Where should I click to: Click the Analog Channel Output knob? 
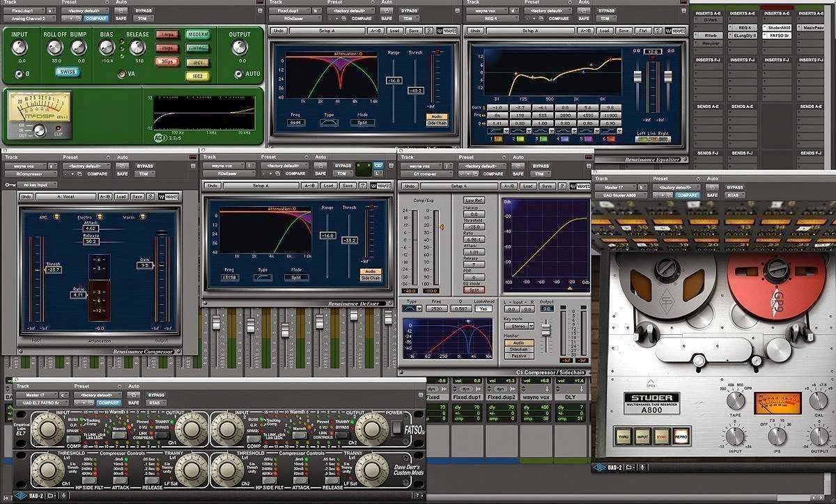pyautogui.click(x=240, y=48)
